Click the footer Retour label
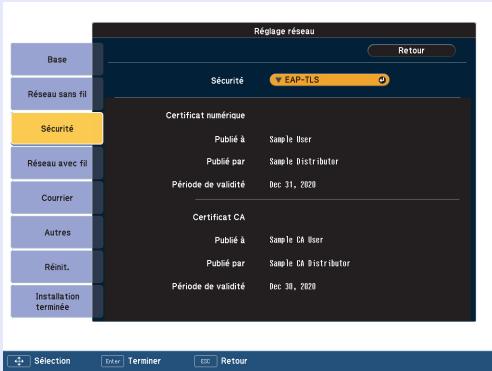 click(234, 361)
